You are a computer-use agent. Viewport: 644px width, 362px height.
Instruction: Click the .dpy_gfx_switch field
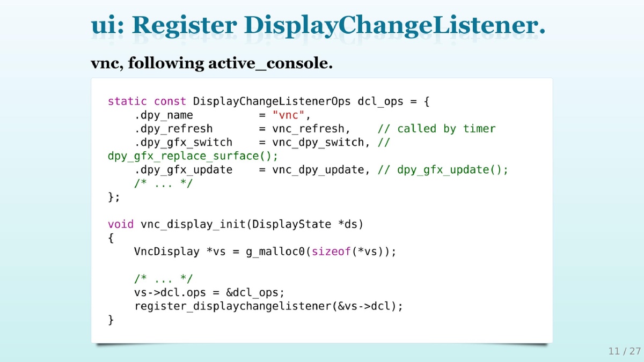(183, 143)
